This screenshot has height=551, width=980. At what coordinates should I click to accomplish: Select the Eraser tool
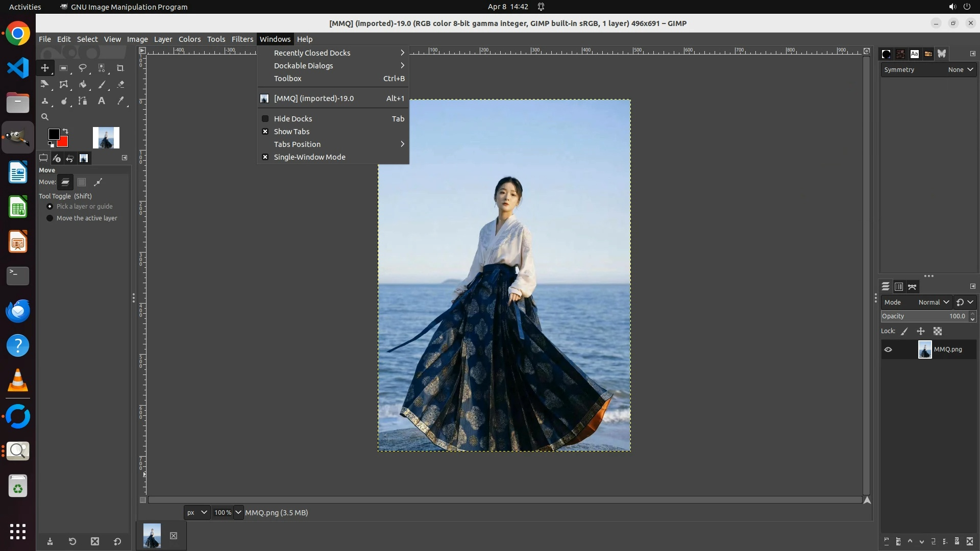tap(120, 85)
